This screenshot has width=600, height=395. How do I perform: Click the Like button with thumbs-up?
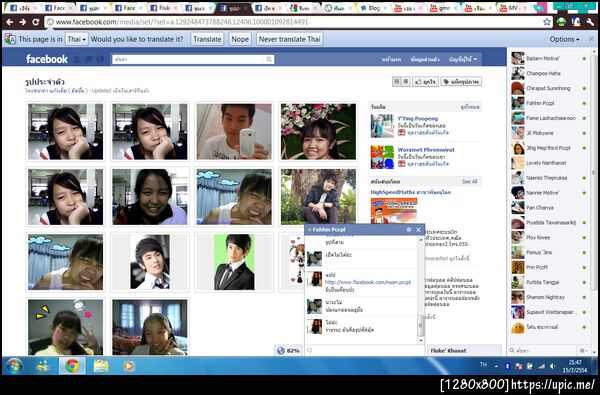coord(425,82)
